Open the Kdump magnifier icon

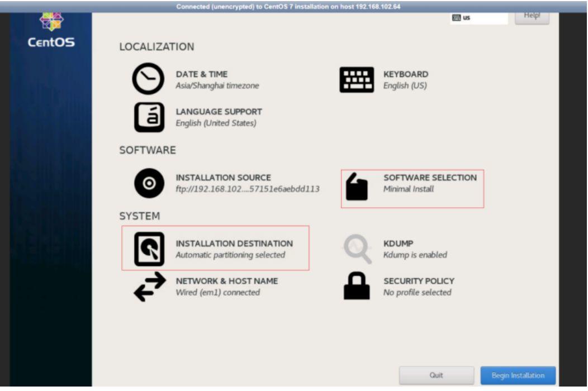tap(357, 249)
